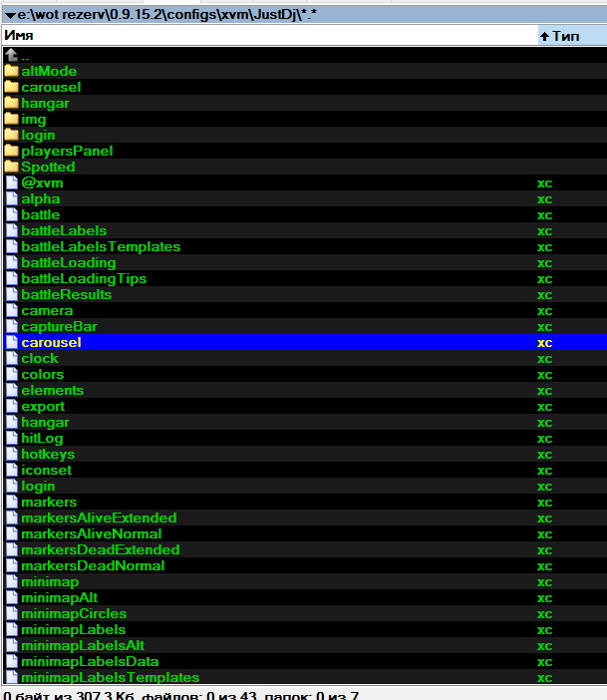Image resolution: width=607 pixels, height=700 pixels.
Task: Click the battleLabelsTemplates file icon
Action: pyautogui.click(x=12, y=246)
